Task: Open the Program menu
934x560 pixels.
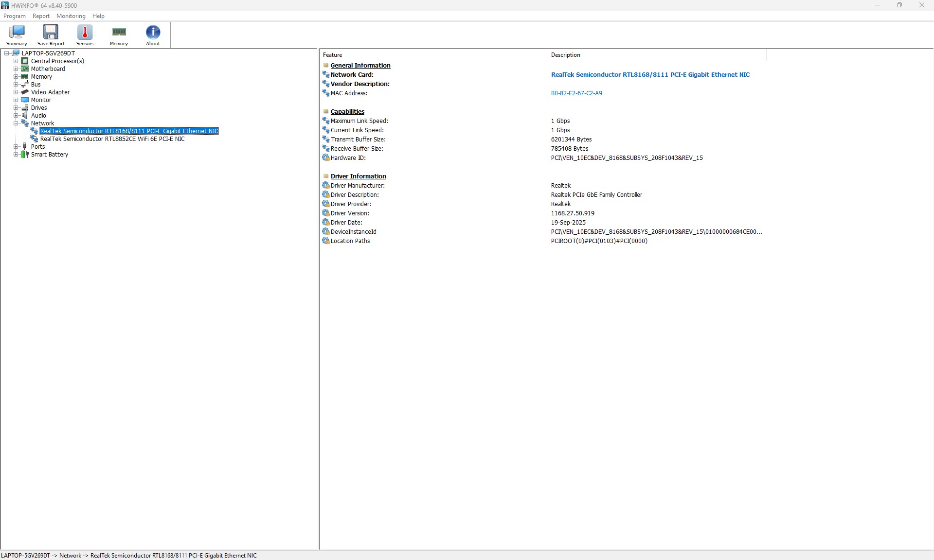Action: point(15,16)
